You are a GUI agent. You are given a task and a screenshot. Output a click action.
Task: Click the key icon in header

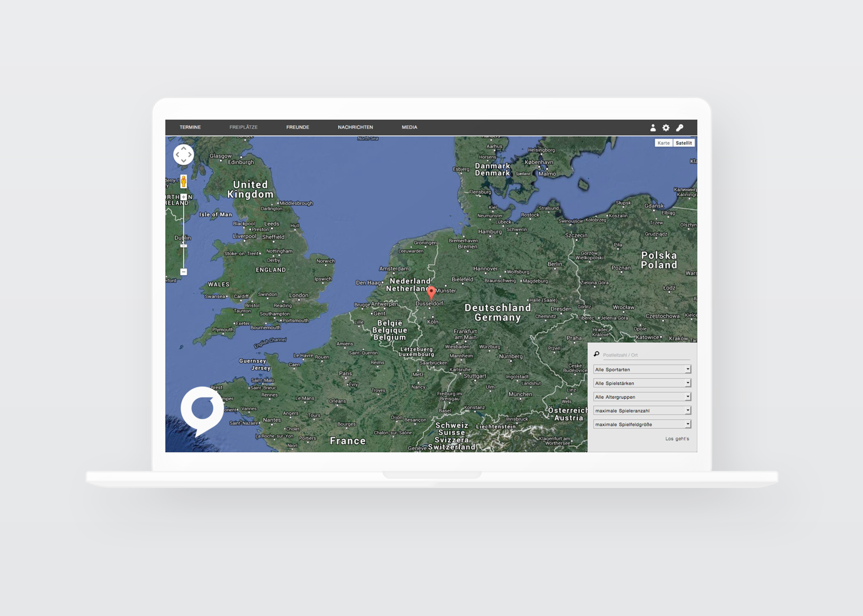pos(680,128)
